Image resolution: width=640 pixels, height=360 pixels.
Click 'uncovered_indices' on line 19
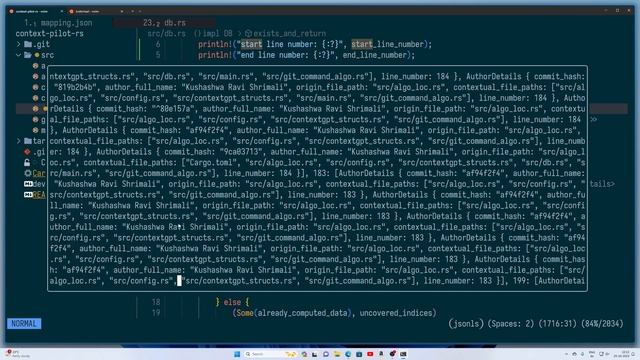396,313
